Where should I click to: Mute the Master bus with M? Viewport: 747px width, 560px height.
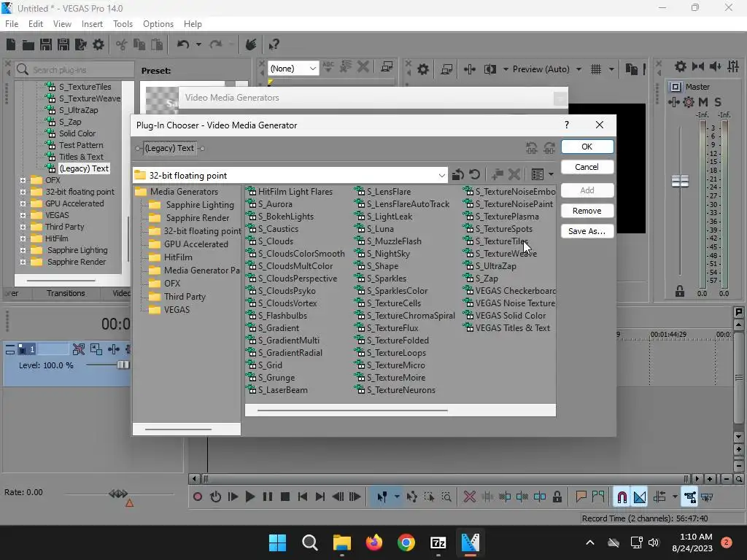tap(703, 102)
